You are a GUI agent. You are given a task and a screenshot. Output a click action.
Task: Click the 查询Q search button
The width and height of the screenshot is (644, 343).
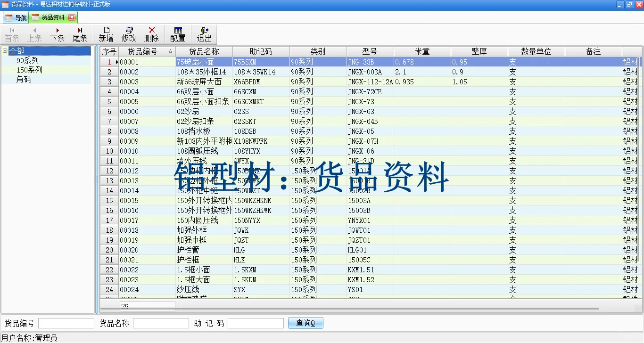click(305, 323)
